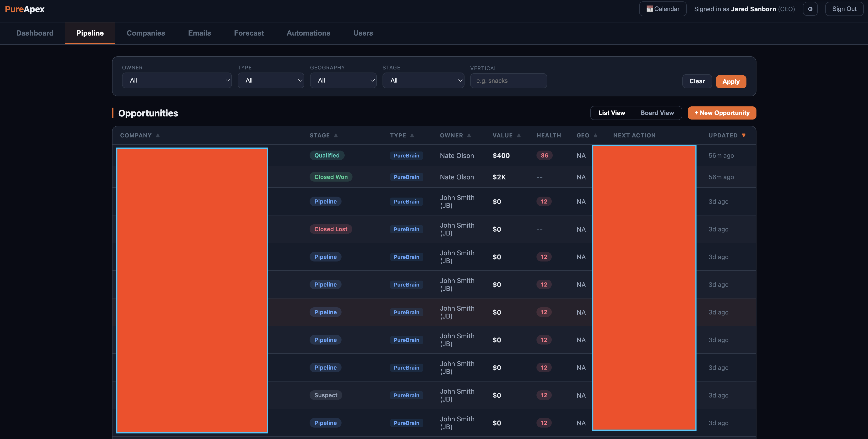Switch to Board View
This screenshot has height=439, width=868.
coord(657,113)
